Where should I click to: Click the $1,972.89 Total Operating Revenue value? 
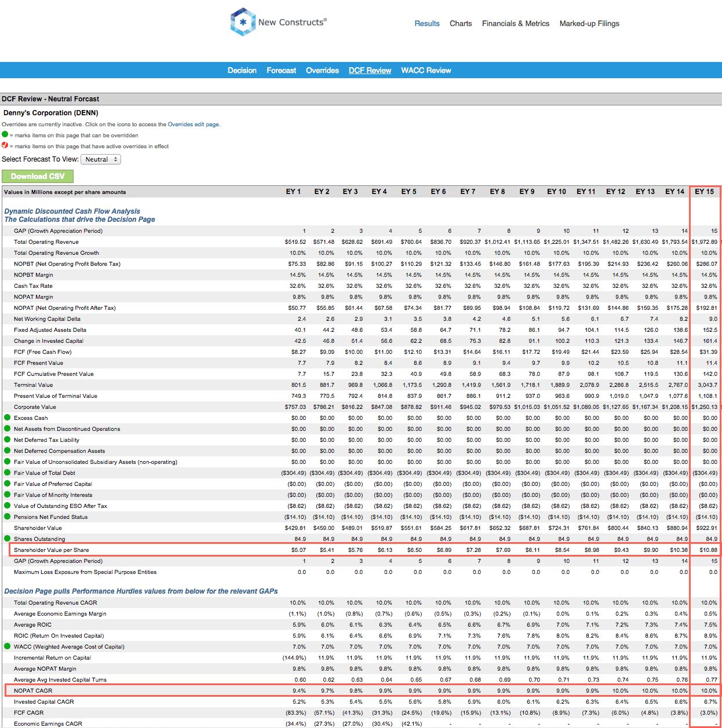point(704,242)
